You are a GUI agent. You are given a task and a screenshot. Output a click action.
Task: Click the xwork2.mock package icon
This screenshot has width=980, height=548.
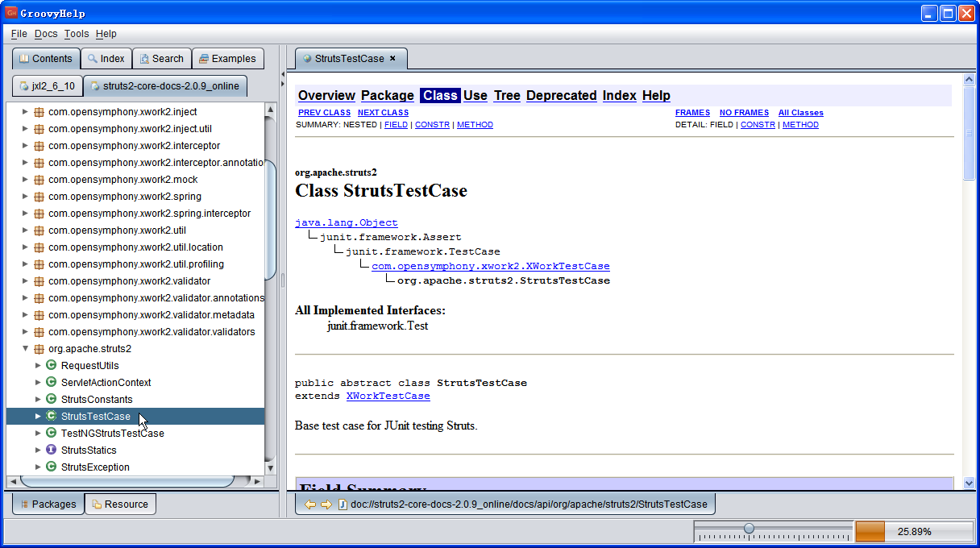pos(39,180)
